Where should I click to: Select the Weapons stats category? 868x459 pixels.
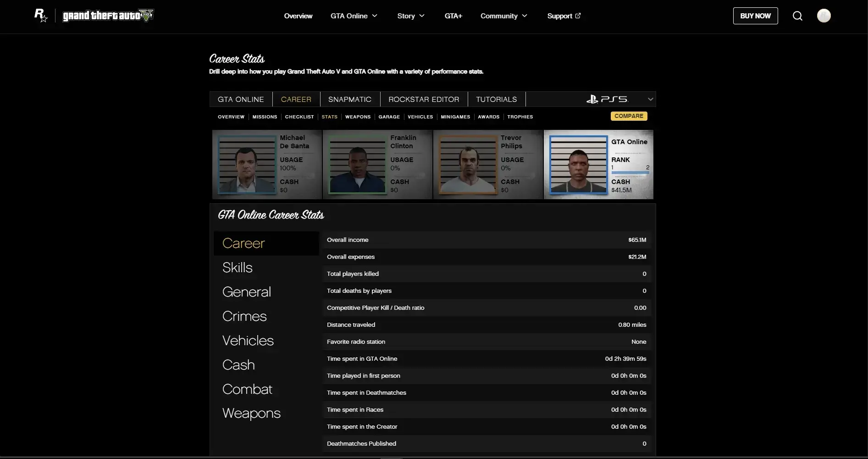coord(251,413)
